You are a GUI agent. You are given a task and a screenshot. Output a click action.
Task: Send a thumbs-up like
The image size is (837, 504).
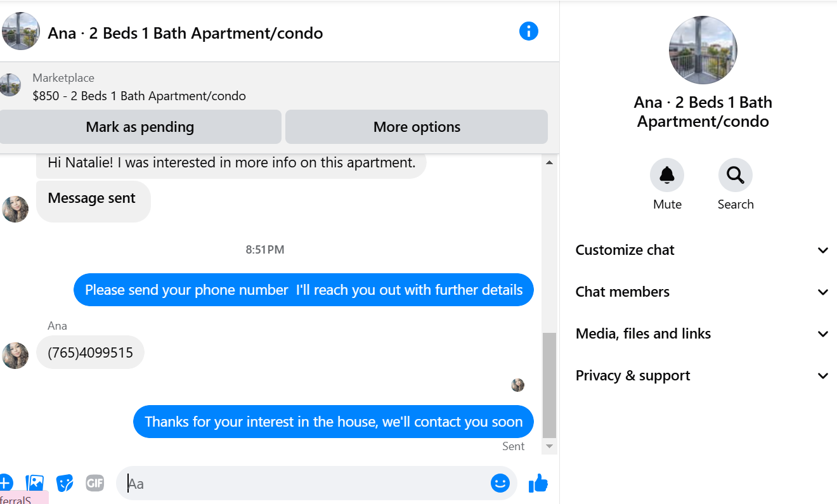click(x=538, y=483)
